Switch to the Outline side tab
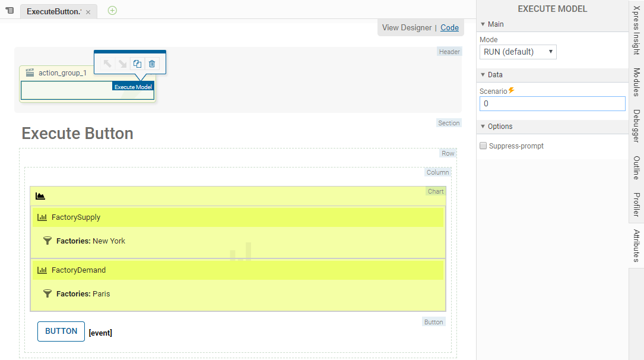This screenshot has width=644, height=360. (x=636, y=168)
